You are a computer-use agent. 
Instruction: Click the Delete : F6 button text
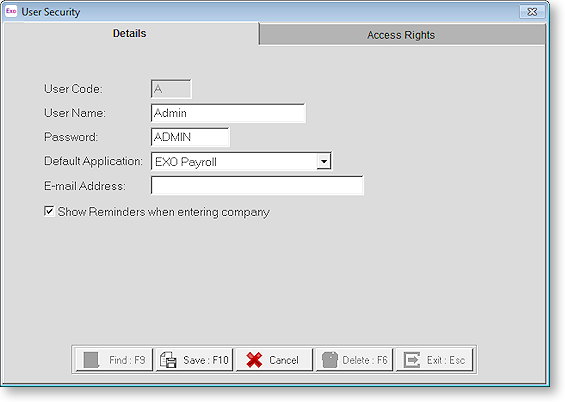coord(365,360)
